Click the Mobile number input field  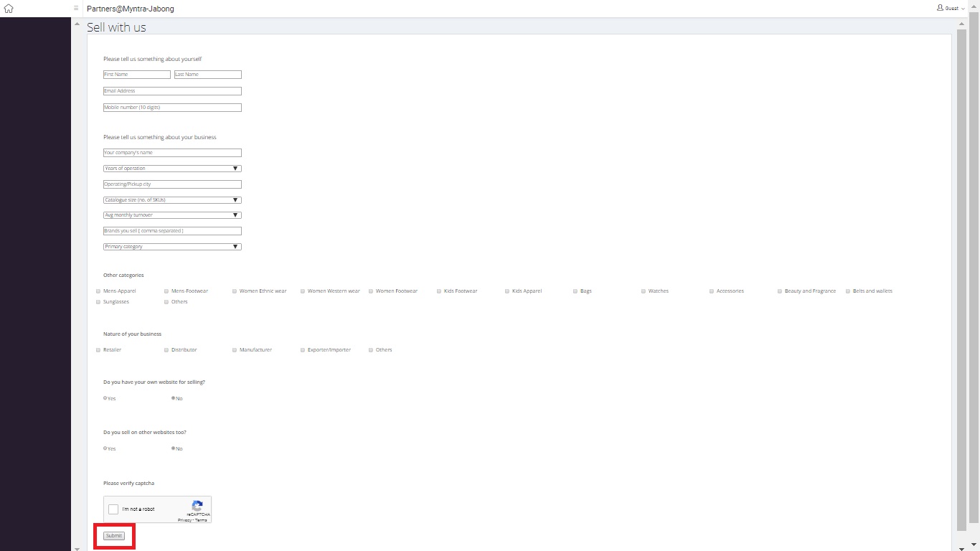coord(172,107)
